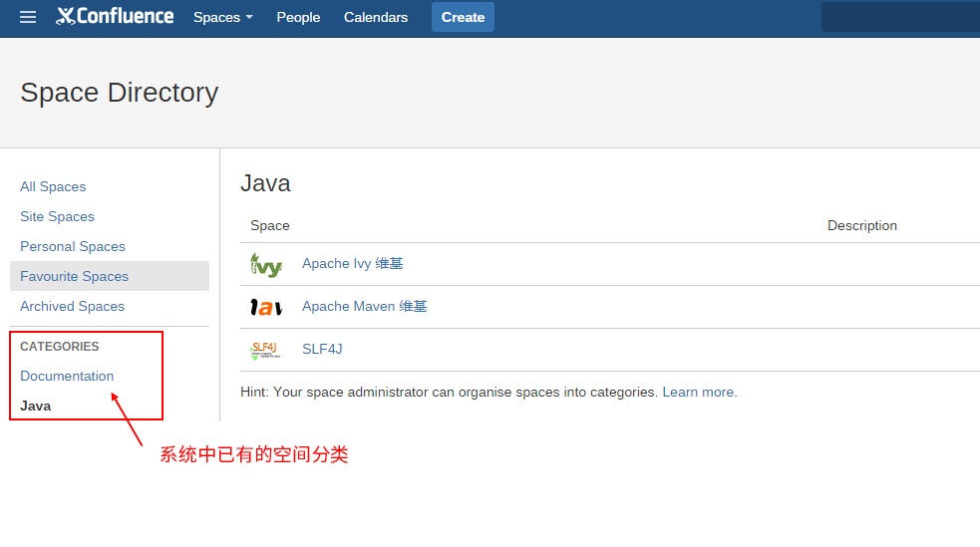Viewport: 980px width, 547px height.
Task: Click the CATEGORIES section heading
Action: pos(60,347)
